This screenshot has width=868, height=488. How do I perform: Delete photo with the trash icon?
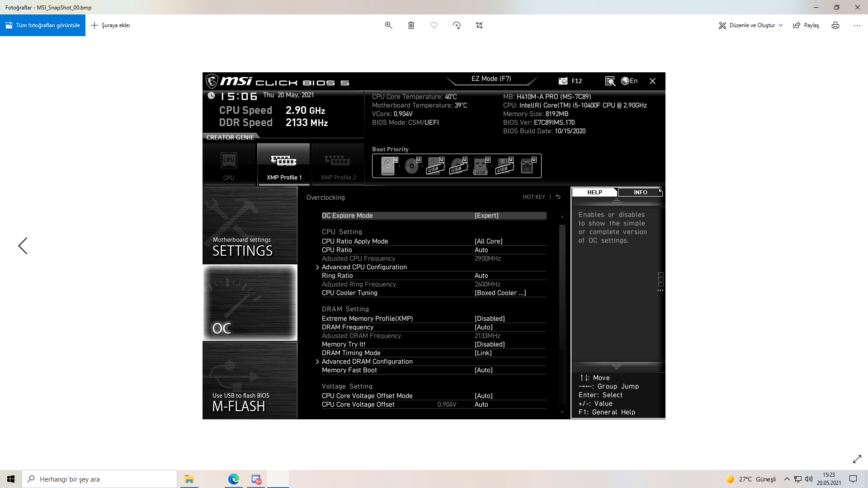(411, 25)
